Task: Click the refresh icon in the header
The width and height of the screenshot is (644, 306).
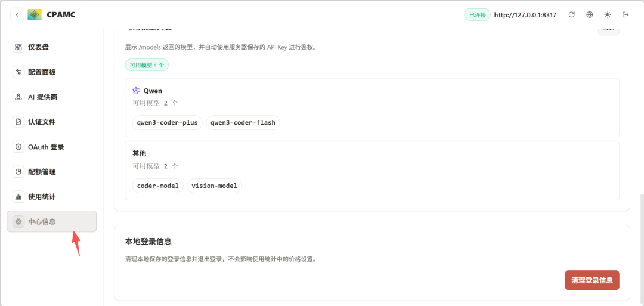Action: tap(571, 15)
